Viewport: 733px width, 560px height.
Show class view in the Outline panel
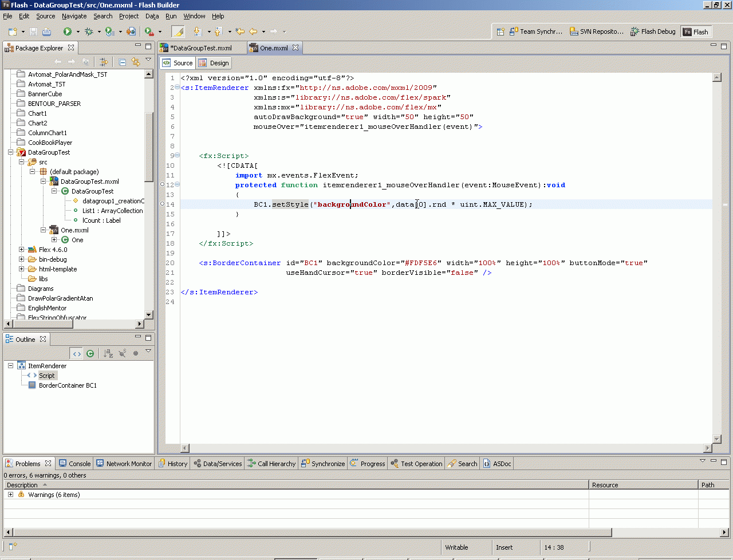tap(90, 354)
